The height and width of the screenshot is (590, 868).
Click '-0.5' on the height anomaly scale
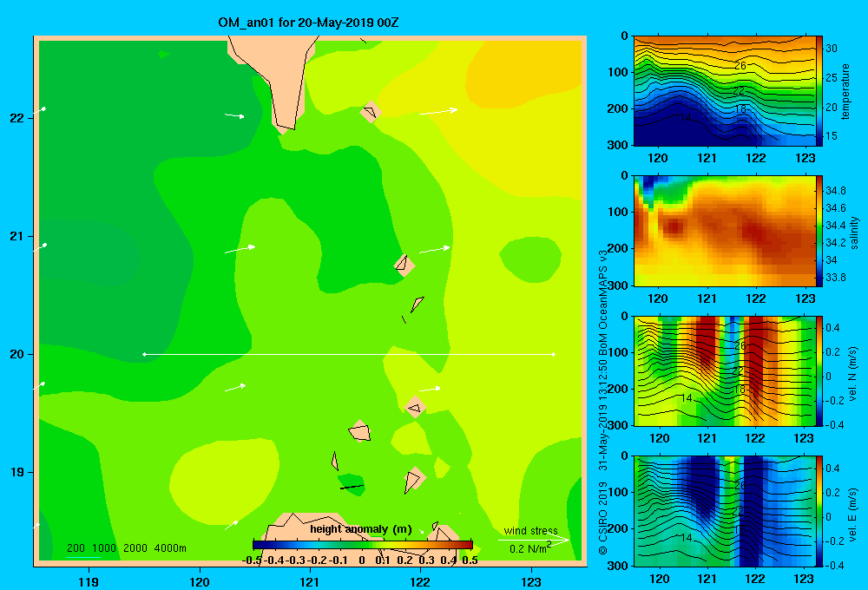point(252,560)
